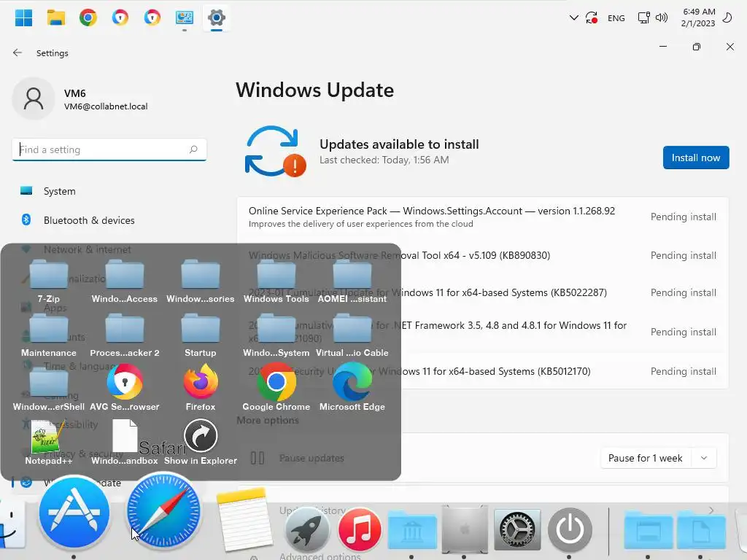Open the Notes notepad dock icon

tap(244, 519)
